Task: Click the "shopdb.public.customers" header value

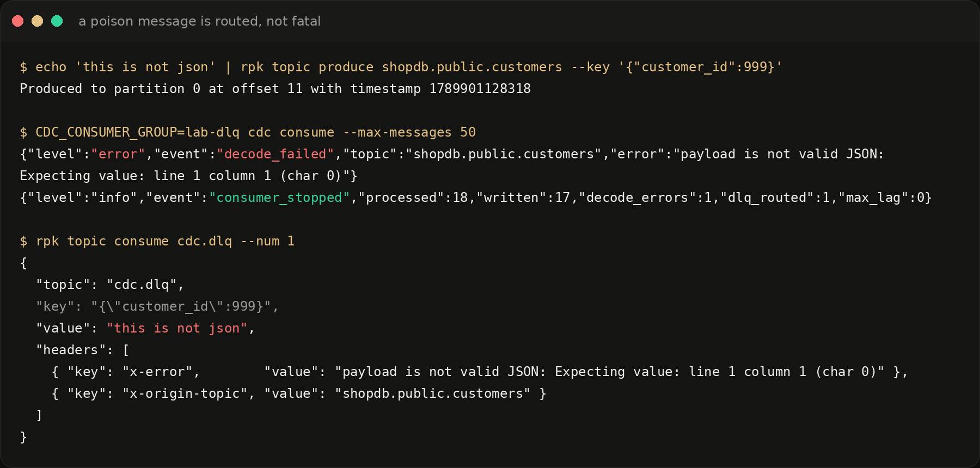Action: [433, 393]
